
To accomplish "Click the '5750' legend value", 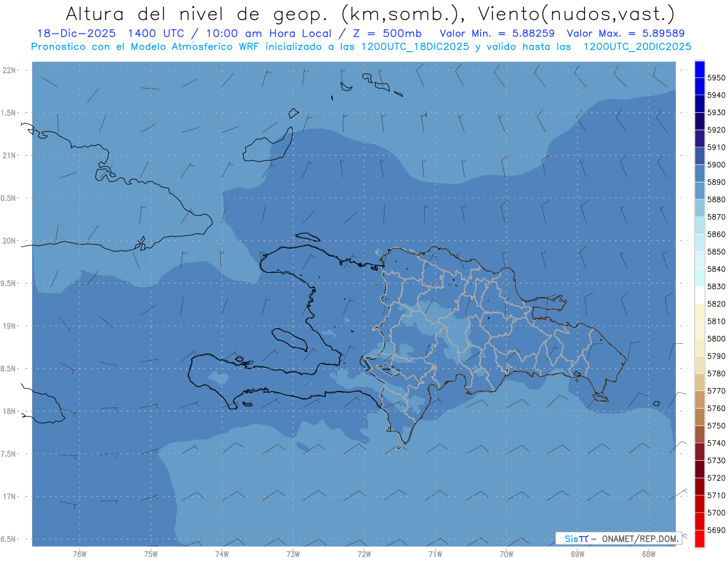I will pyautogui.click(x=716, y=426).
